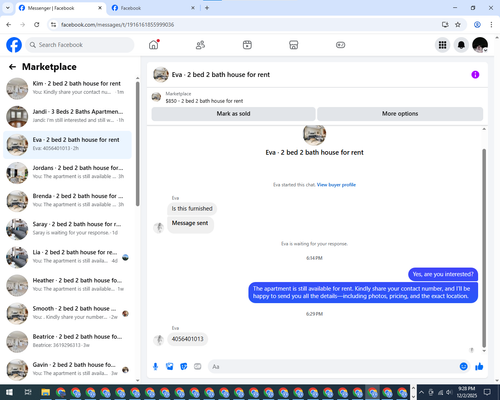Open the Marketplace storefront icon
The height and width of the screenshot is (400, 500).
294,45
